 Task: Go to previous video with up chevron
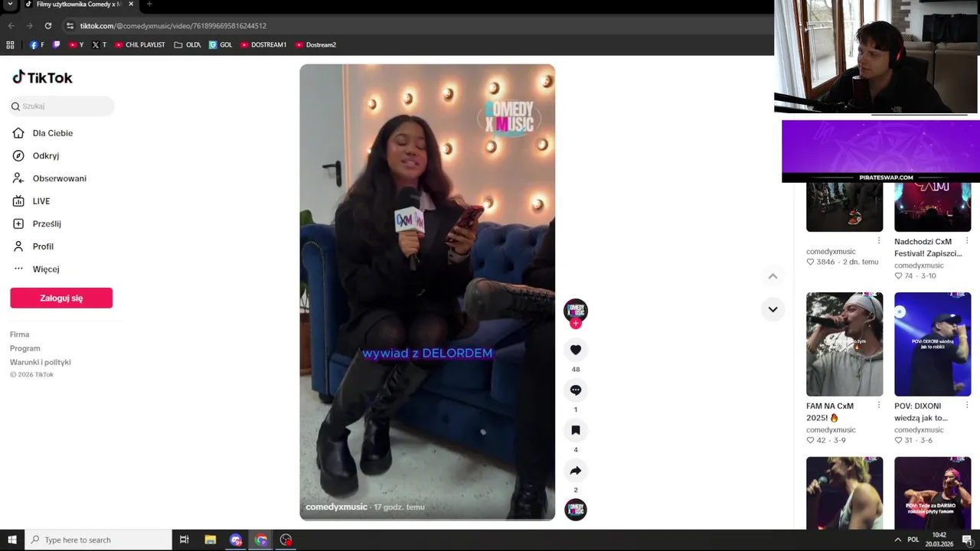pyautogui.click(x=773, y=276)
